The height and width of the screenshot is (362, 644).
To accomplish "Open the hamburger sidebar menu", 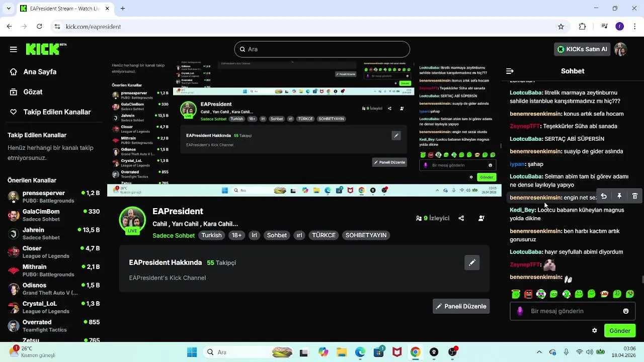I will coord(14,49).
